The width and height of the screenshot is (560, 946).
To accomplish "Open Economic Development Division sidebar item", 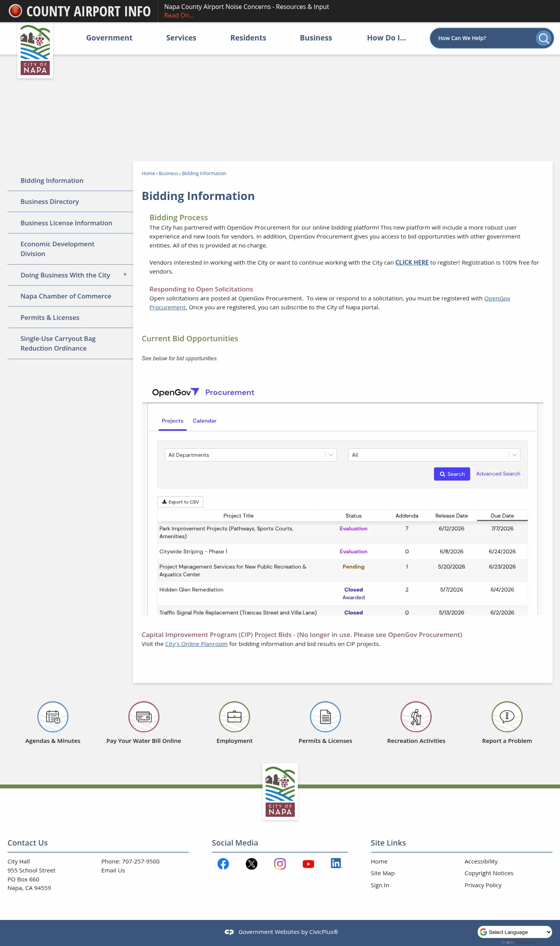I will point(58,249).
